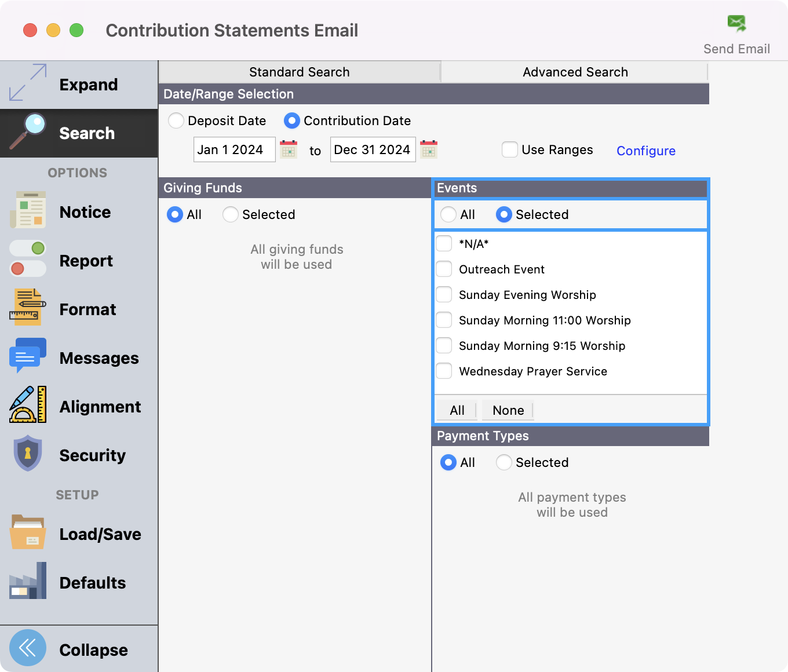788x672 pixels.
Task: Open calendar picker for end date
Action: pos(429,149)
